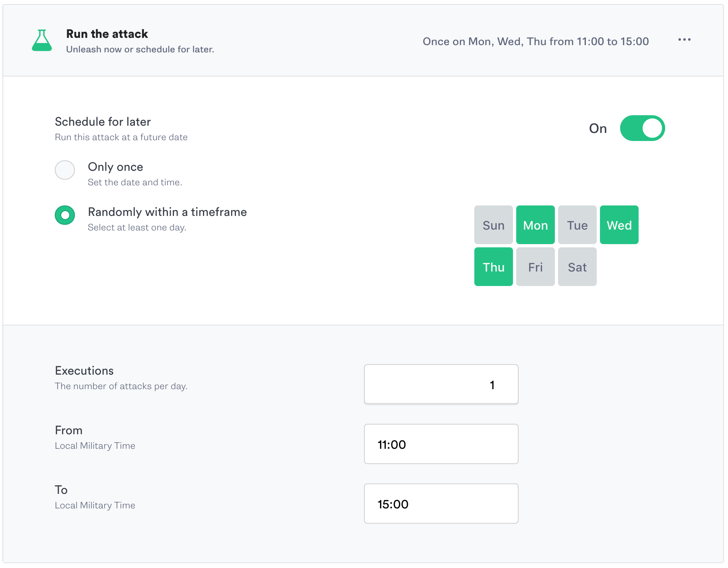Select the Only once radio option
This screenshot has height=568, width=728.
[65, 170]
